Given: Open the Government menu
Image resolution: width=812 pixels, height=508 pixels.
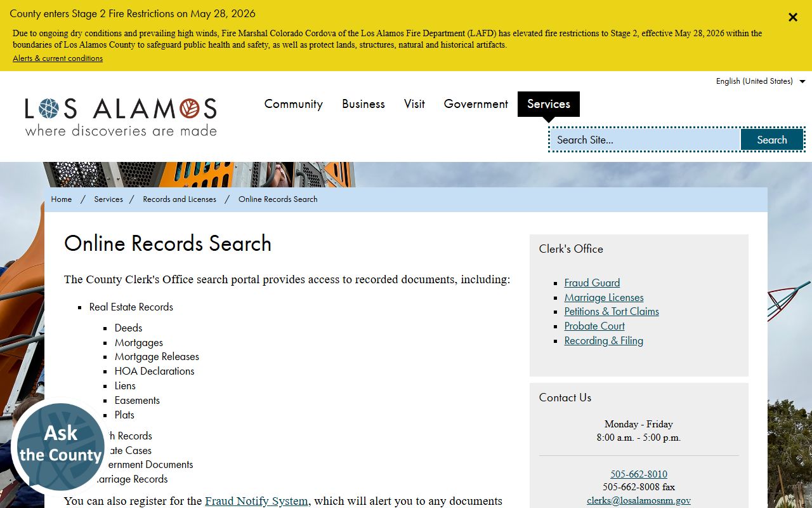Looking at the screenshot, I should pos(476,104).
